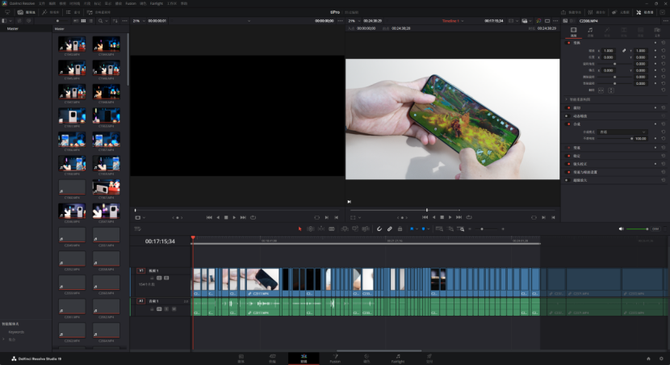Open the Sound Library panel

pyautogui.click(x=99, y=12)
